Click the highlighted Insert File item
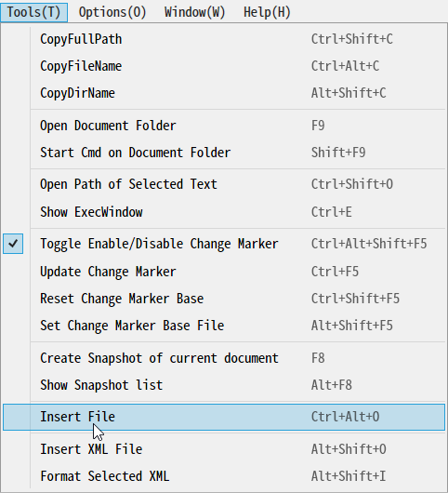This screenshot has width=448, height=493. [224, 417]
